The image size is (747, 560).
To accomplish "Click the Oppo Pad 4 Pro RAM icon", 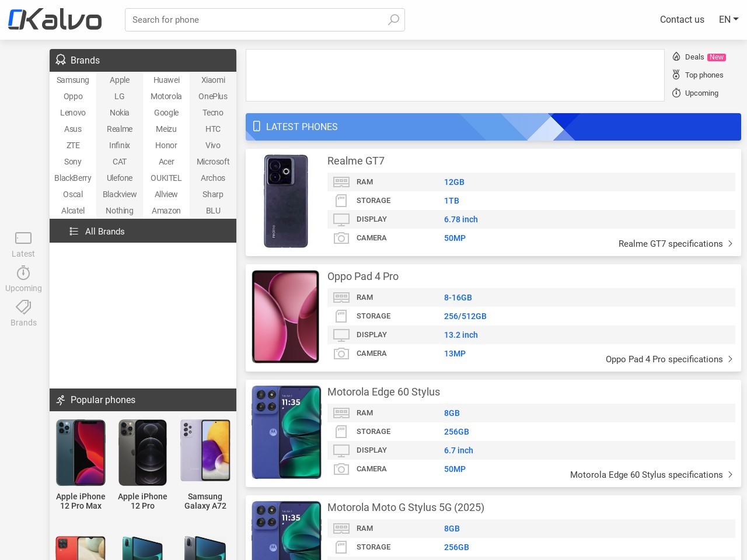I will coord(341,297).
